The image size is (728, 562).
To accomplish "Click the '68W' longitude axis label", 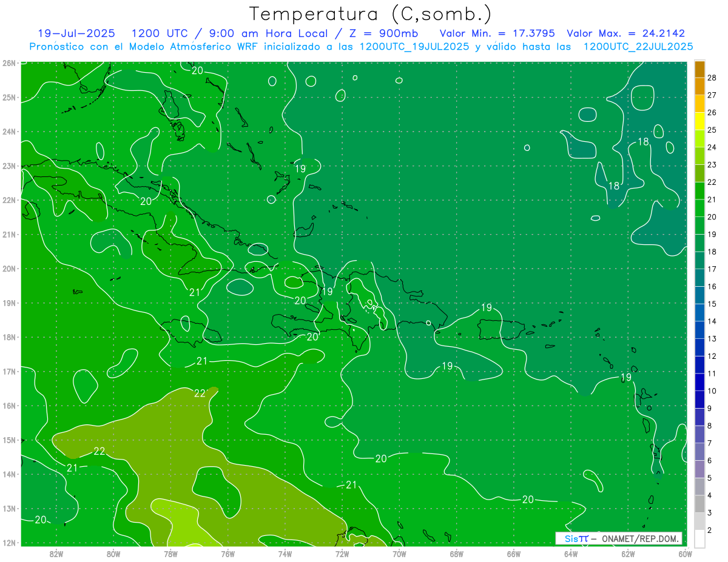I will tap(457, 554).
